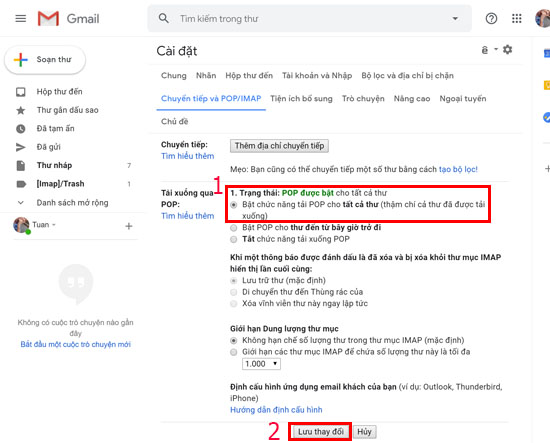Click Bắt đầu một cuộc trò chuyện mới
550x443 pixels.
pos(75,344)
